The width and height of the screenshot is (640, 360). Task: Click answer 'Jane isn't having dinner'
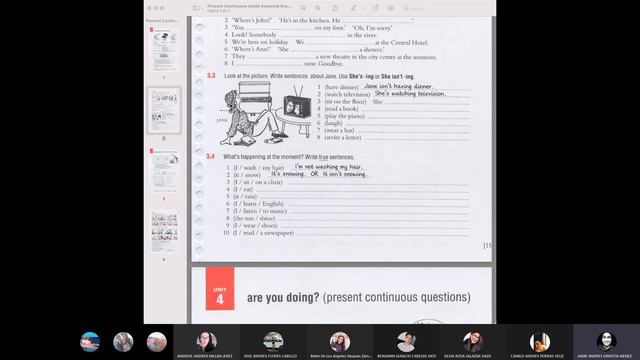[398, 86]
